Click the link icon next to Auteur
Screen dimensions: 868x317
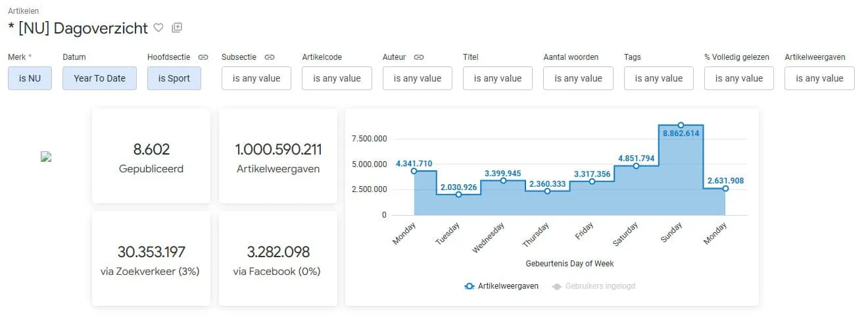(419, 57)
